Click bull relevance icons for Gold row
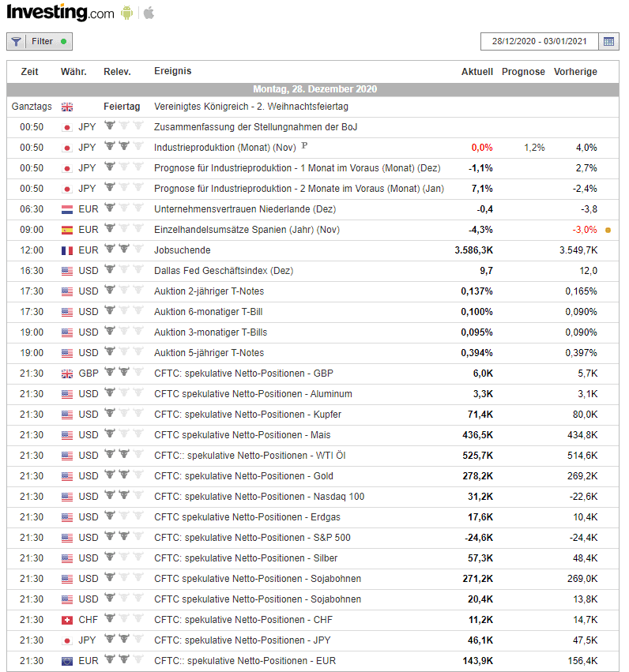The image size is (629, 672). (124, 475)
